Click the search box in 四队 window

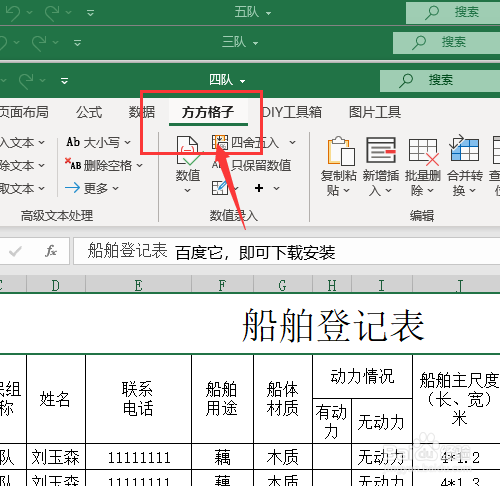click(x=440, y=80)
